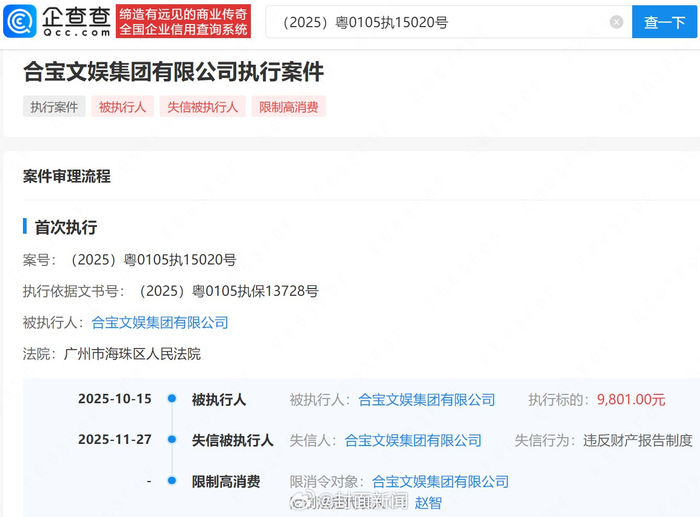Click the red slogan banner 全国企业信用查询系统
Screen dimensions: 700x517
coord(183,21)
